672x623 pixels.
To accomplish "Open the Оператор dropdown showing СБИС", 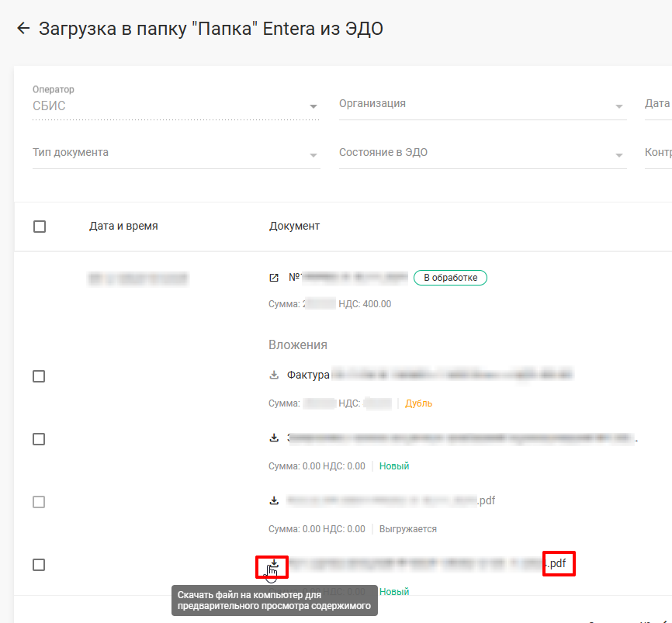I will (x=176, y=103).
